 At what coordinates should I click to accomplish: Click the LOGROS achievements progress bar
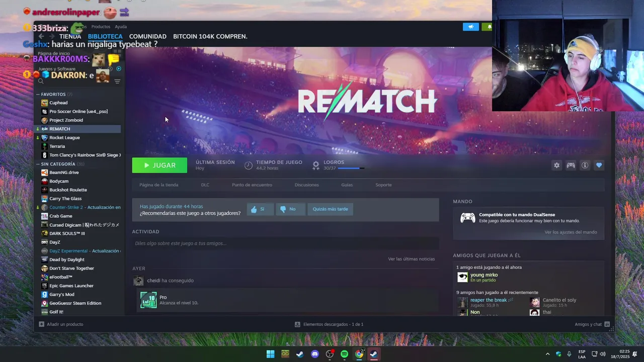351,168
